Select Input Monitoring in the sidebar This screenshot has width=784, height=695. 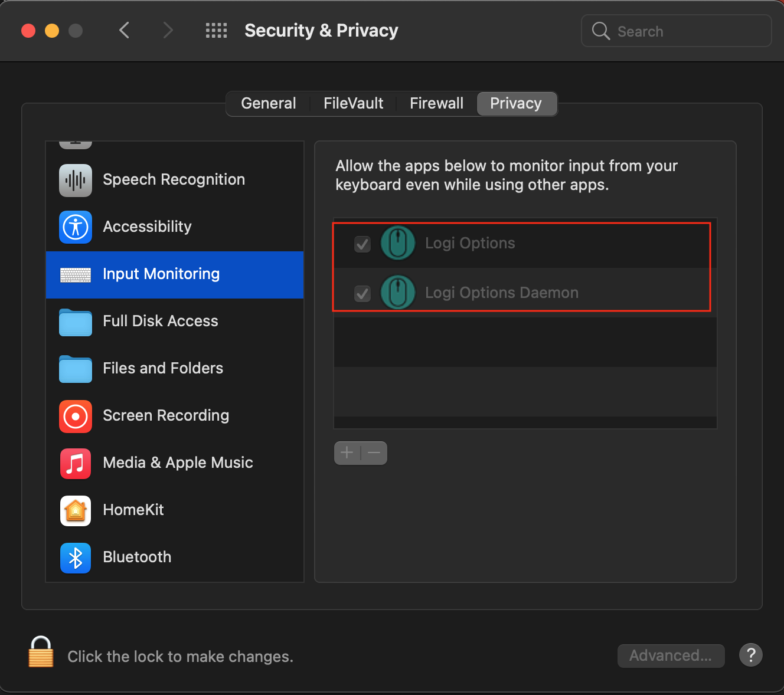pos(175,275)
